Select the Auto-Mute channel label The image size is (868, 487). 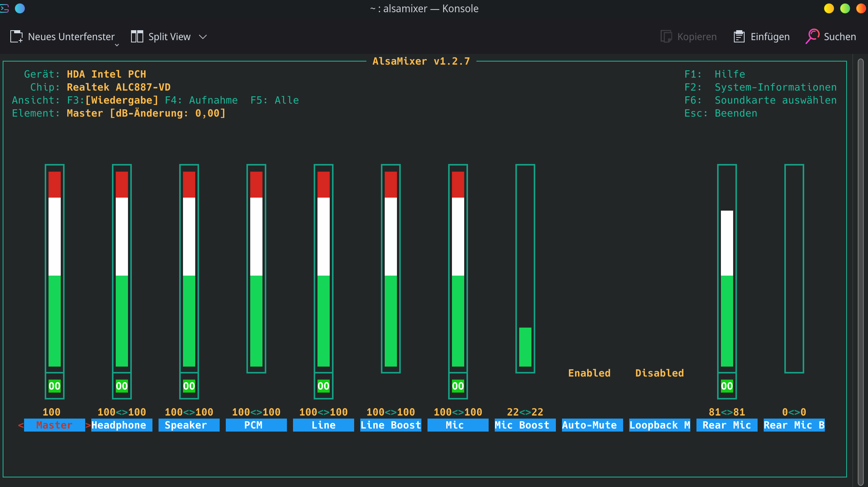click(593, 425)
